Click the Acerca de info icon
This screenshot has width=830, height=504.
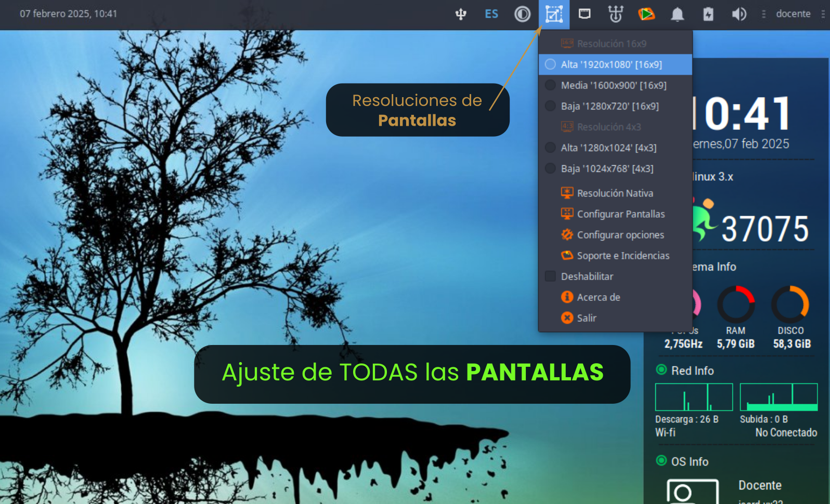click(567, 297)
